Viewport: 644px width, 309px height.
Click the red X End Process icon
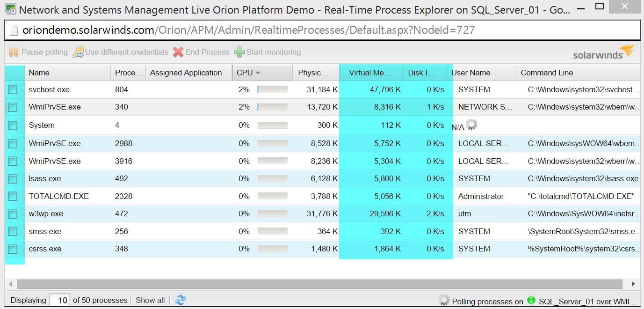point(178,52)
